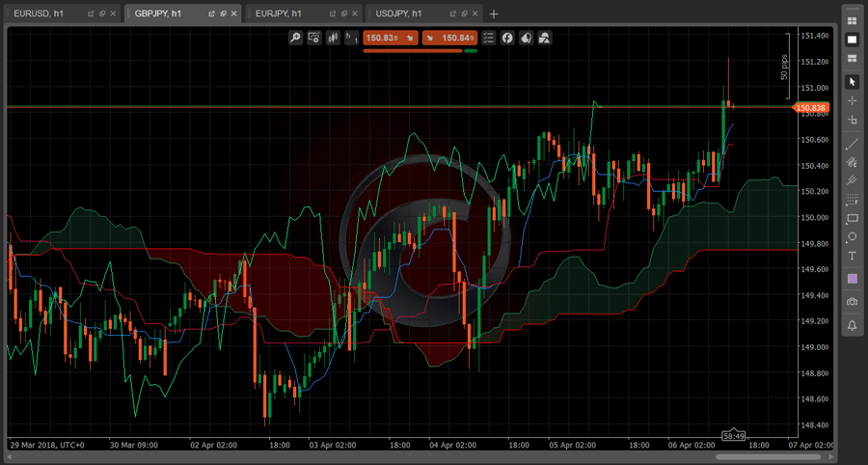Select the ellipse shape tool
This screenshot has height=465, width=868.
click(x=852, y=237)
